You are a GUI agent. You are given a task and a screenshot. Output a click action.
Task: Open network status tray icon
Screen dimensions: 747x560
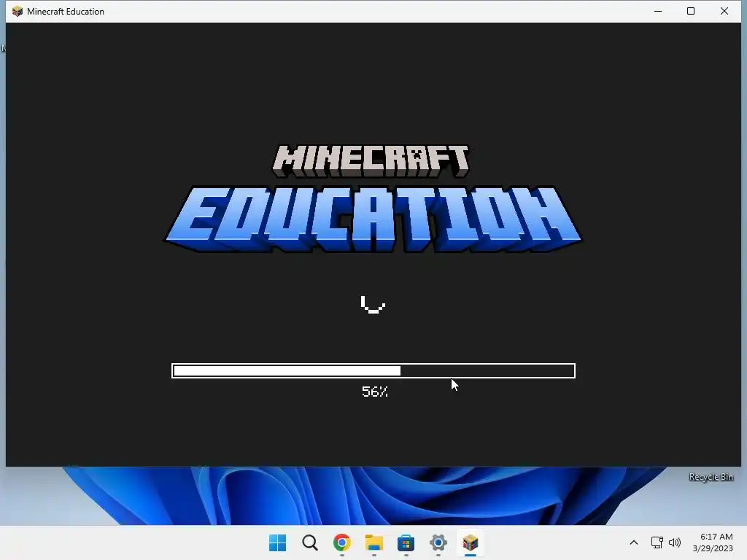(x=657, y=542)
